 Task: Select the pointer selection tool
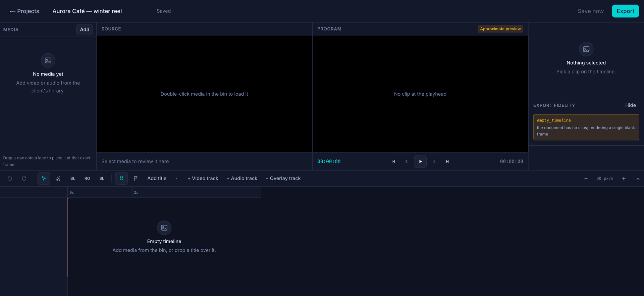(44, 179)
